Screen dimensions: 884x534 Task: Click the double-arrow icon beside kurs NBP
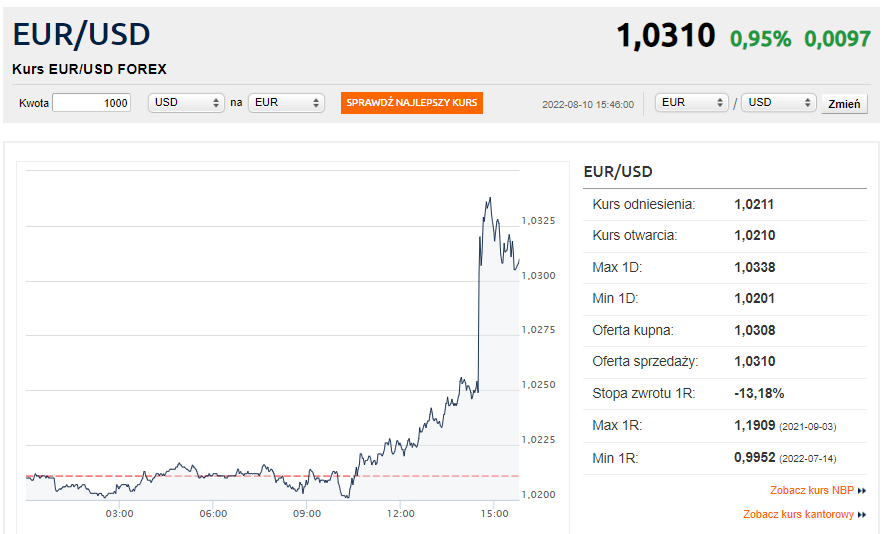(861, 491)
